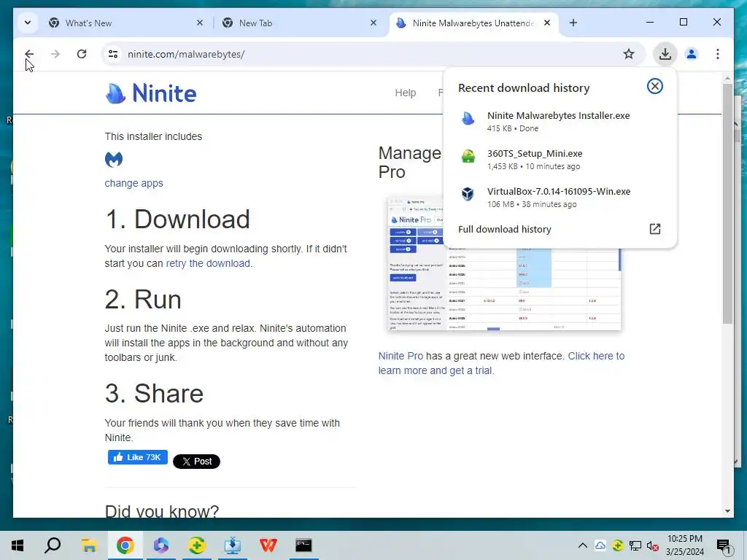Open the Windows Start menu
Viewport: 747px width, 560px height.
pyautogui.click(x=18, y=545)
